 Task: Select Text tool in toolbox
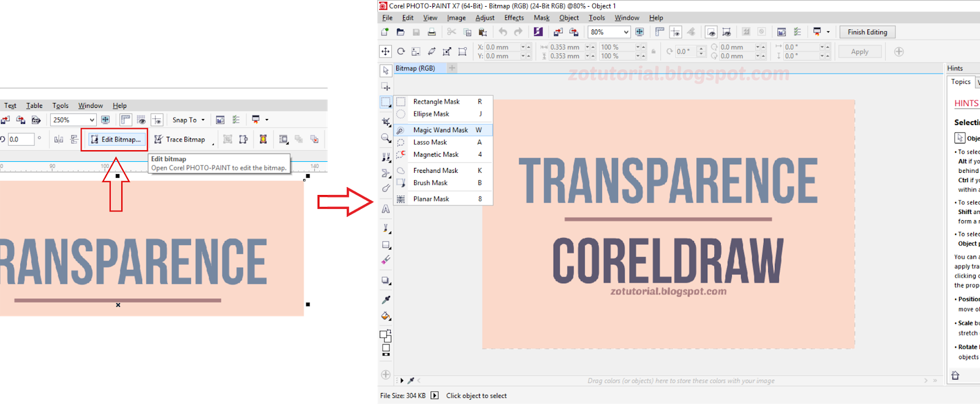click(x=386, y=209)
